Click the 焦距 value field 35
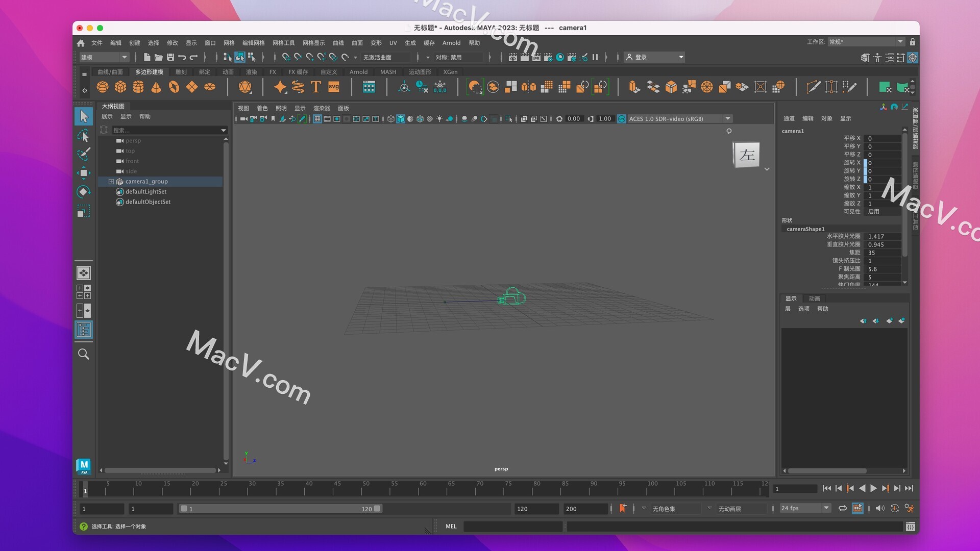This screenshot has height=551, width=980. tap(883, 253)
